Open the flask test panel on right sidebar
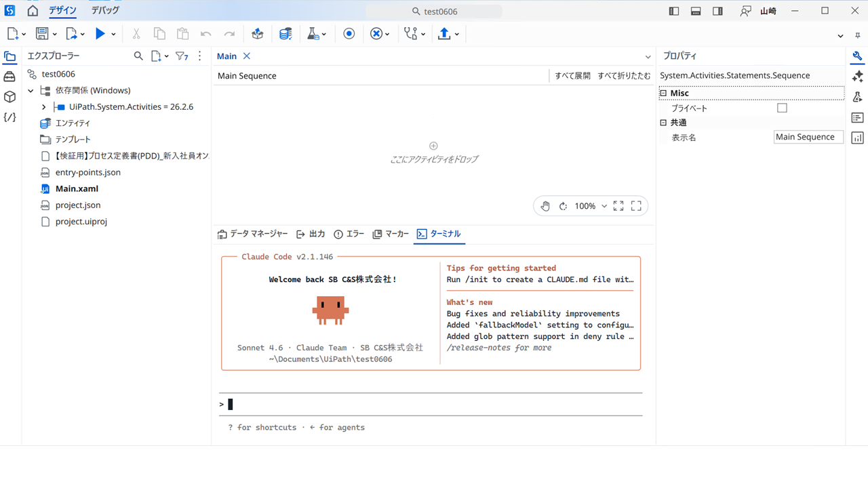Image resolution: width=868 pixels, height=488 pixels. tap(858, 97)
